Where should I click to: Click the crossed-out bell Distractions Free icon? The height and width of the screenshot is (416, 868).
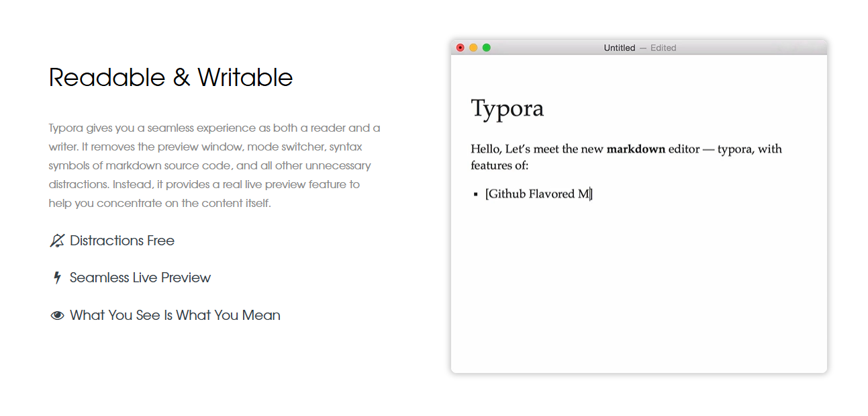click(x=57, y=241)
